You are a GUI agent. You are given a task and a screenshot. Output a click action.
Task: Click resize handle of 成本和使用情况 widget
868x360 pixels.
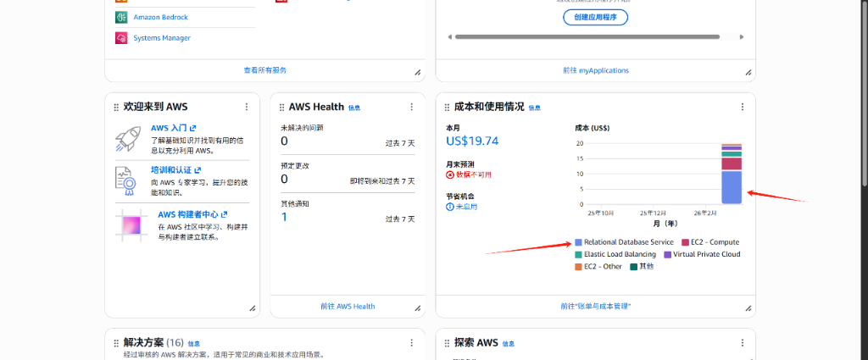(748, 308)
